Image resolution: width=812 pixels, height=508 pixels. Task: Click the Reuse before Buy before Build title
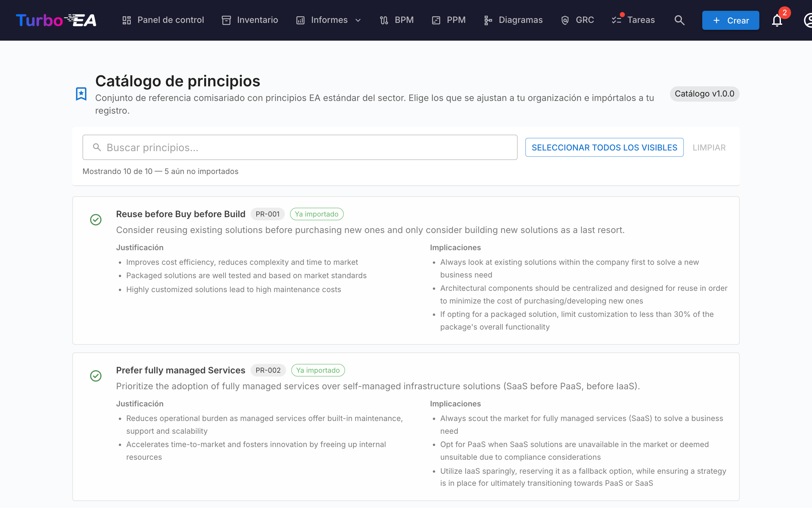(180, 214)
